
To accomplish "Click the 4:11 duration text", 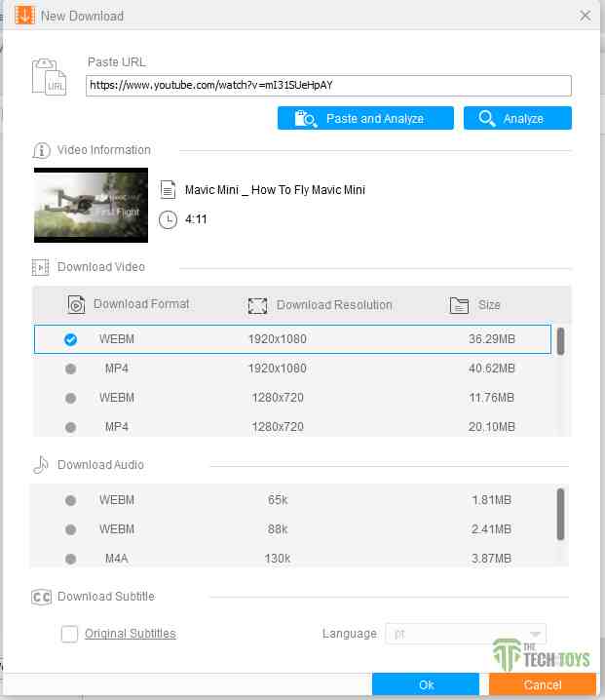I will pyautogui.click(x=196, y=219).
